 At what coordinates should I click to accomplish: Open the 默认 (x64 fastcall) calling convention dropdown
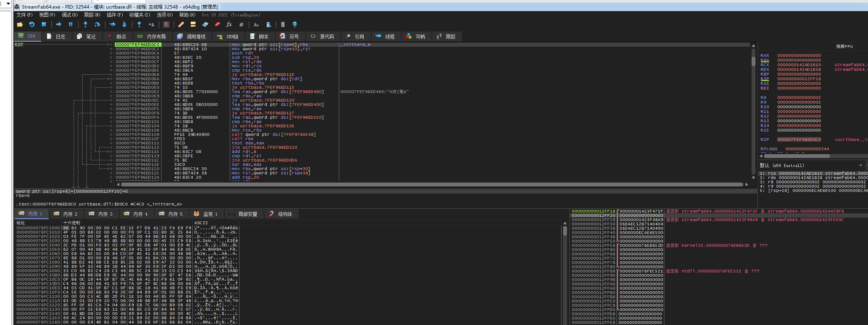pos(812,165)
